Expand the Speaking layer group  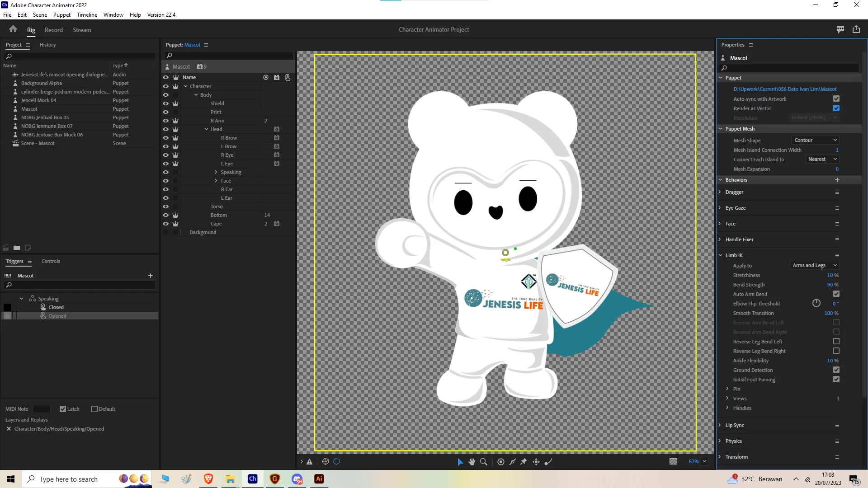point(216,172)
